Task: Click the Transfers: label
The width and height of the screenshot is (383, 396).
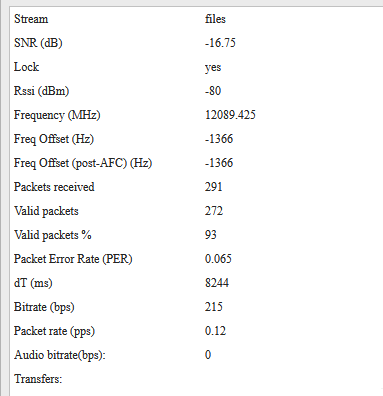Action: pyautogui.click(x=38, y=379)
